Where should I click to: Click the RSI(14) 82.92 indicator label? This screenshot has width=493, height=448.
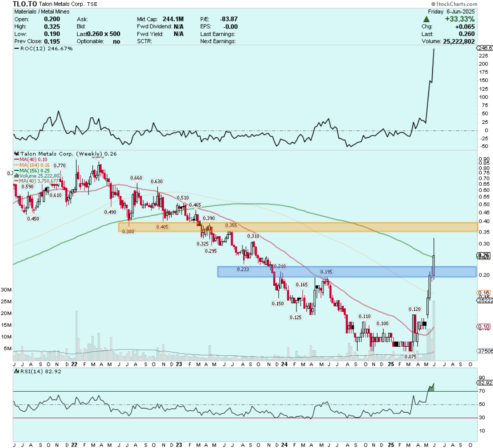[40, 372]
